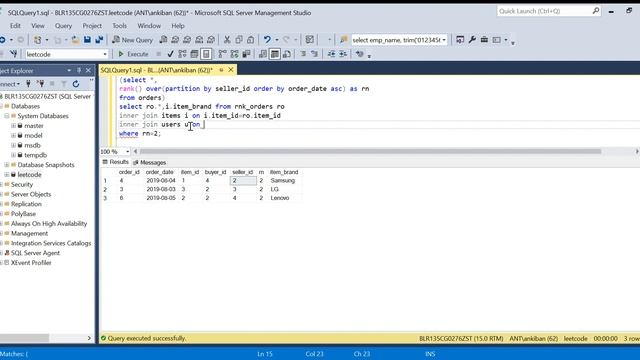640x360 pixels.
Task: Open the Project menu
Action: pos(92,26)
